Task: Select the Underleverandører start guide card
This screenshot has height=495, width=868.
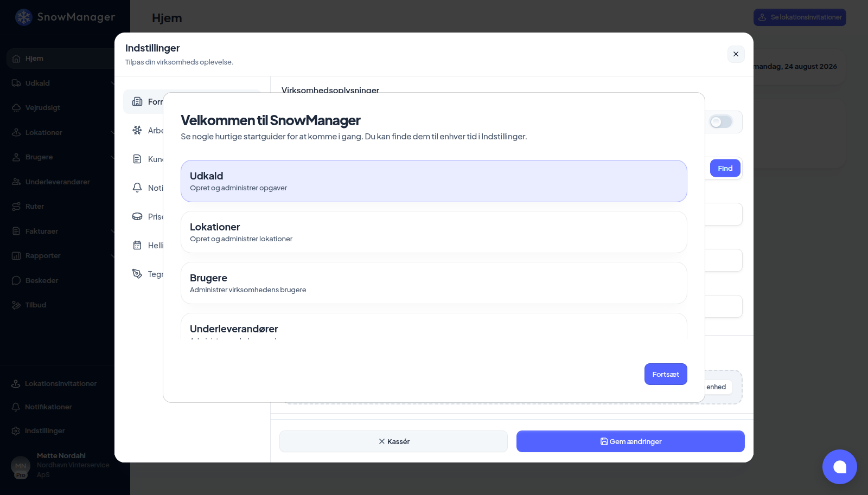Action: (x=434, y=327)
